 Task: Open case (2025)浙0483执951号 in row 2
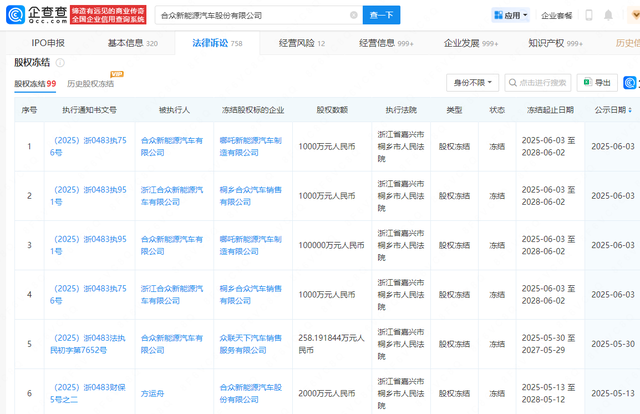88,196
